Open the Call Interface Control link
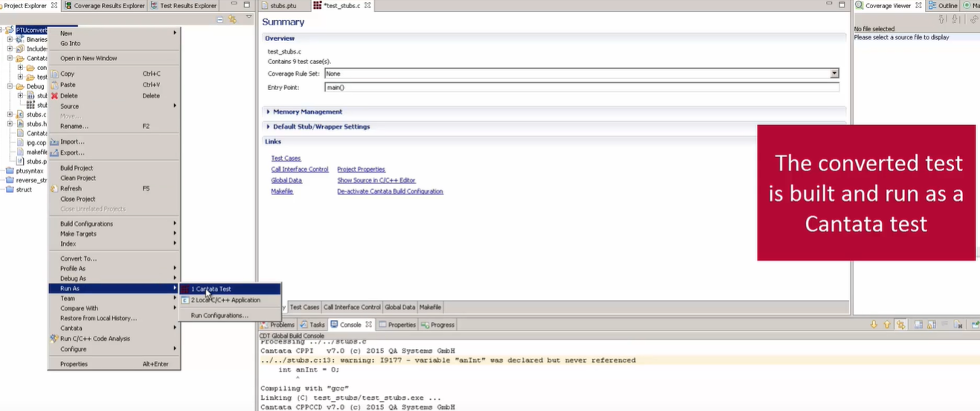980x411 pixels. tap(300, 170)
